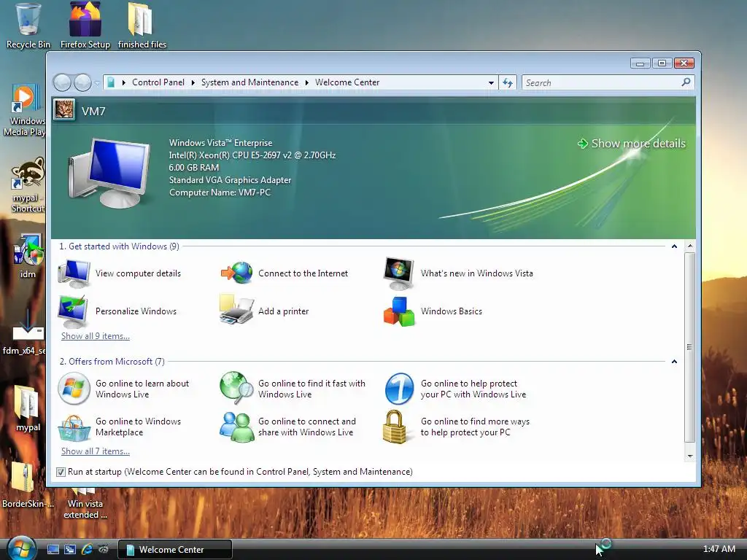Click Show all 7 items link
This screenshot has width=747, height=560.
coord(96,451)
